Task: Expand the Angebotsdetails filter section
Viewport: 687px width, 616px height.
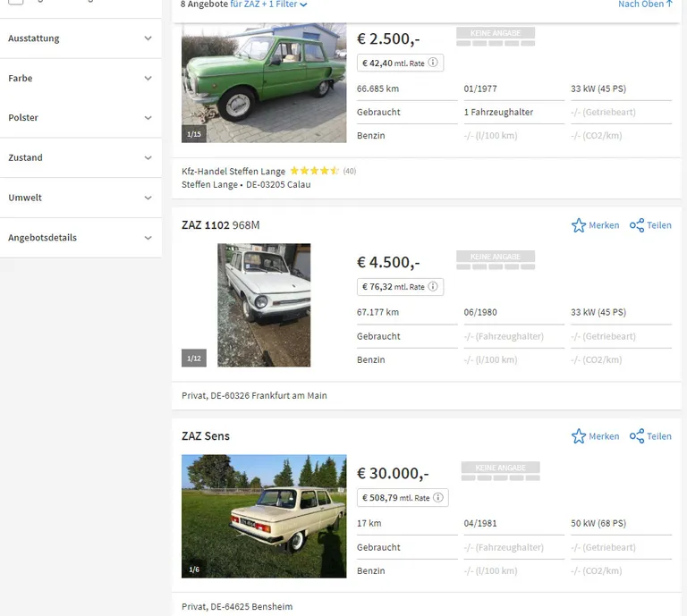Action: 81,238
